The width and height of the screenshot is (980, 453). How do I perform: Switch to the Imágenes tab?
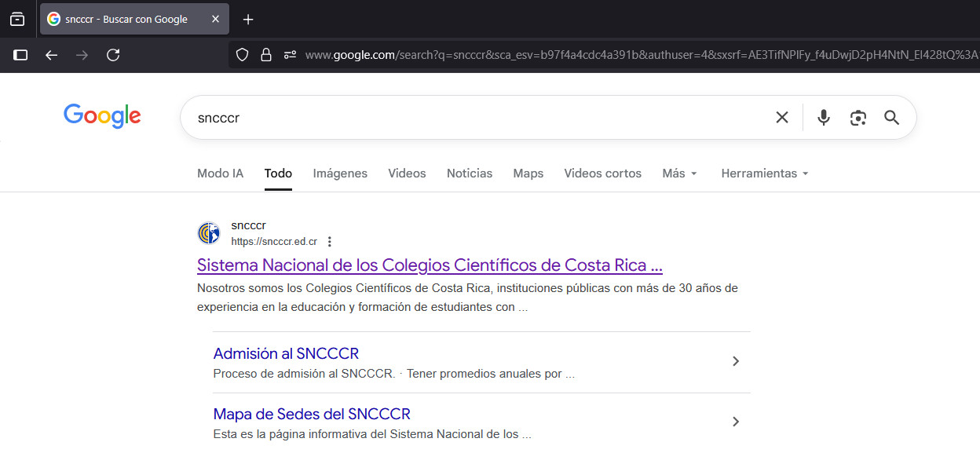point(340,174)
